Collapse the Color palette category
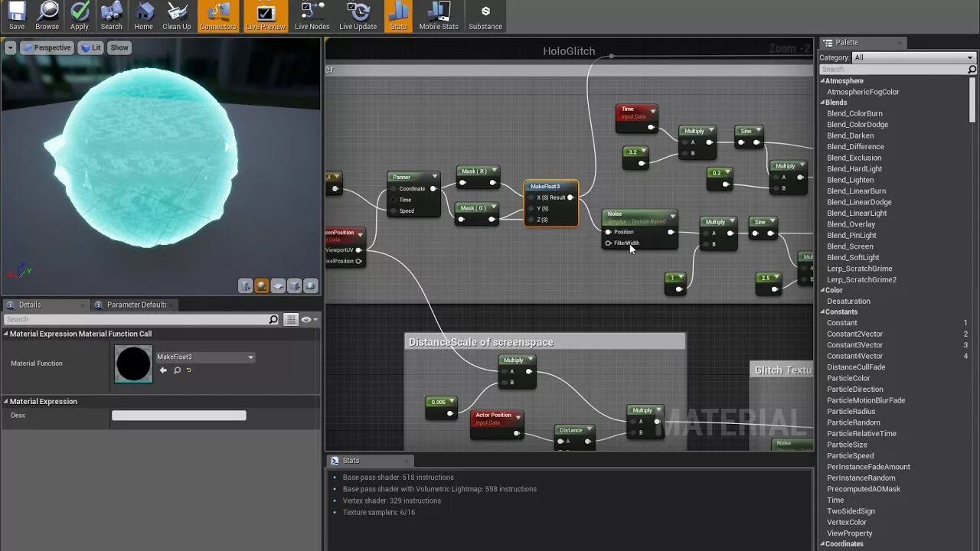The height and width of the screenshot is (551, 980). click(x=823, y=291)
